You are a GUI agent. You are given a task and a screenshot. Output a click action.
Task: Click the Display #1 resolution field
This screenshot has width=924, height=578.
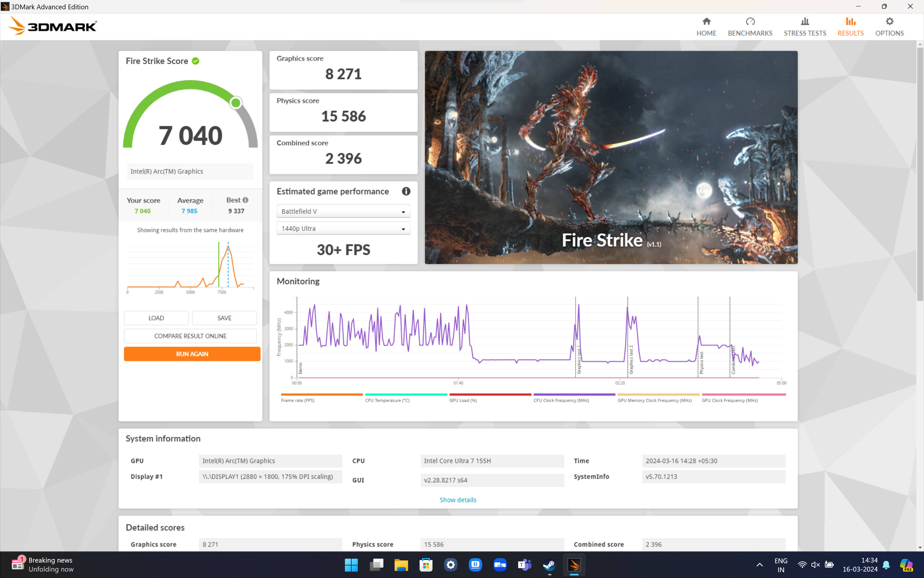coord(270,476)
